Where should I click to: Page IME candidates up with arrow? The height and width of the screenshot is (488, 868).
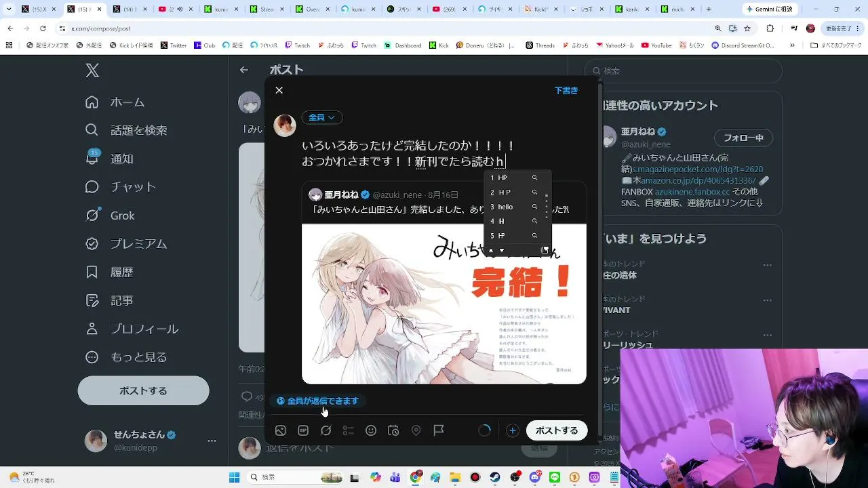(491, 250)
